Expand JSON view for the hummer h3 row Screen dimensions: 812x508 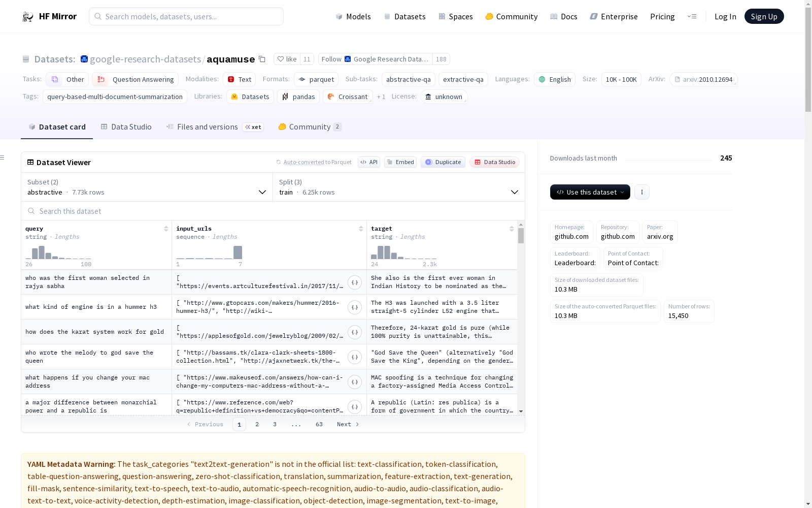355,307
